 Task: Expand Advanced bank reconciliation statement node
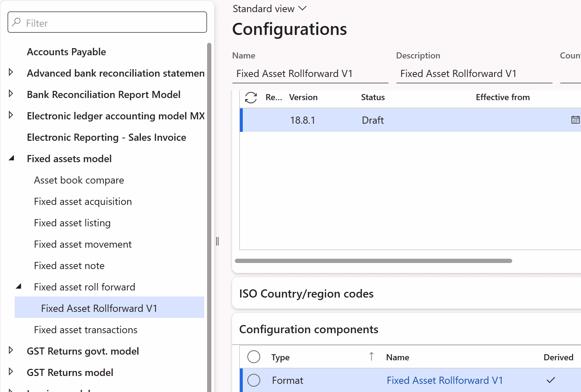11,72
